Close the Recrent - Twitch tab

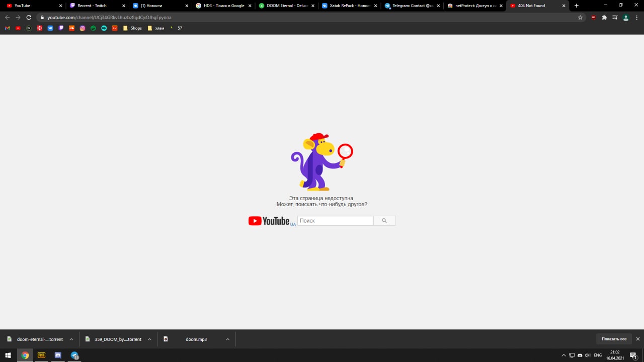(124, 6)
